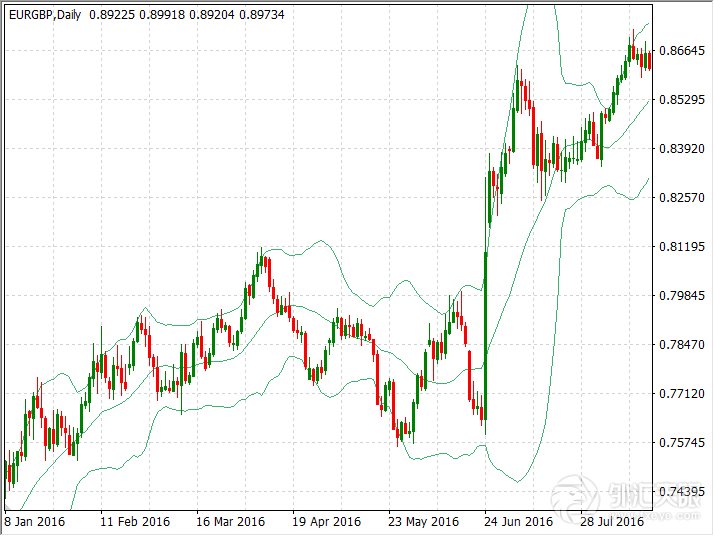Select the 0.77120 price axis label
Viewport: 714px width, 536px height.
pyautogui.click(x=685, y=394)
